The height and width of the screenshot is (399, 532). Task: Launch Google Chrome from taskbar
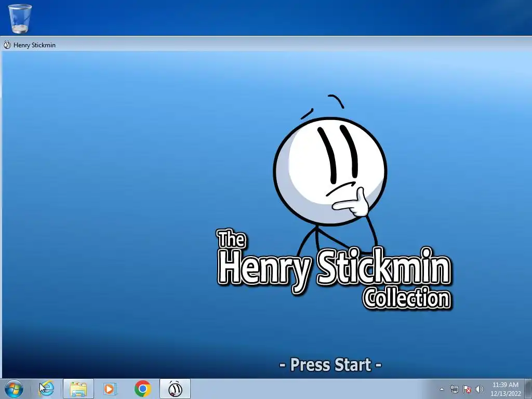[x=142, y=389]
